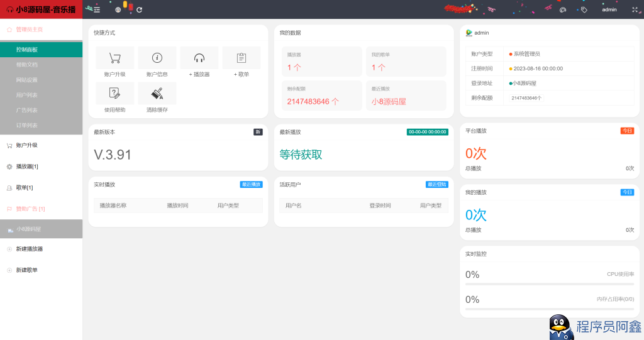644x340 pixels.
Task: Open the 账户信息 info shortcut icon
Action: [x=157, y=58]
